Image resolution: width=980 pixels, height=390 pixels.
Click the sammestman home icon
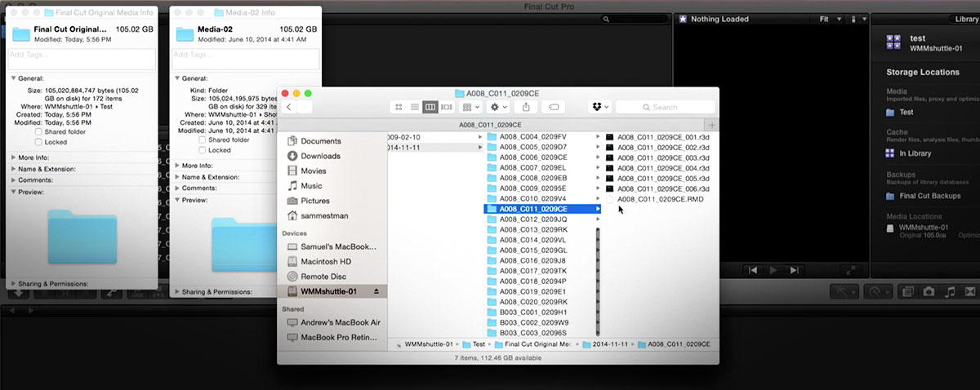tap(292, 215)
